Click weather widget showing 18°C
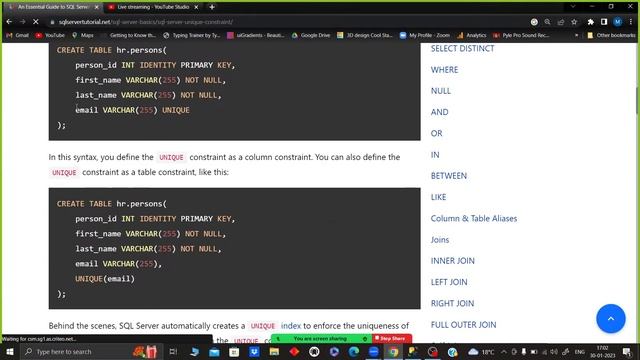Viewport: 640px width, 360px height. click(482, 352)
